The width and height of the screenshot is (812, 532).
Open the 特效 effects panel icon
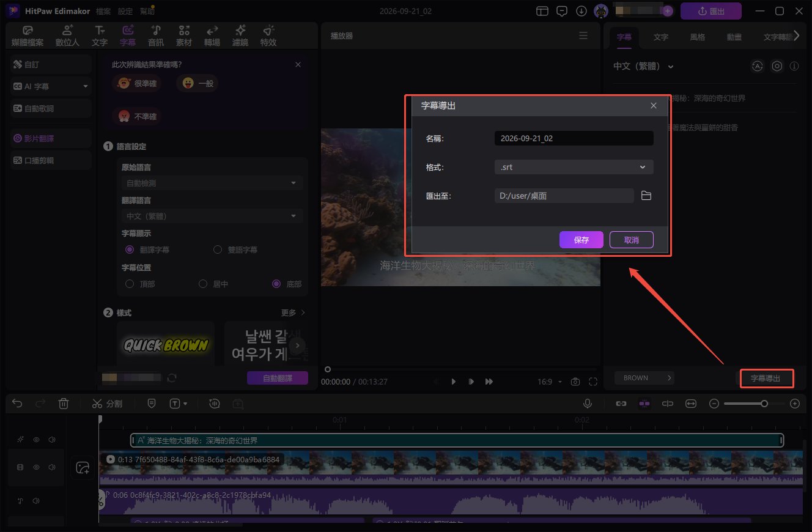[268, 36]
